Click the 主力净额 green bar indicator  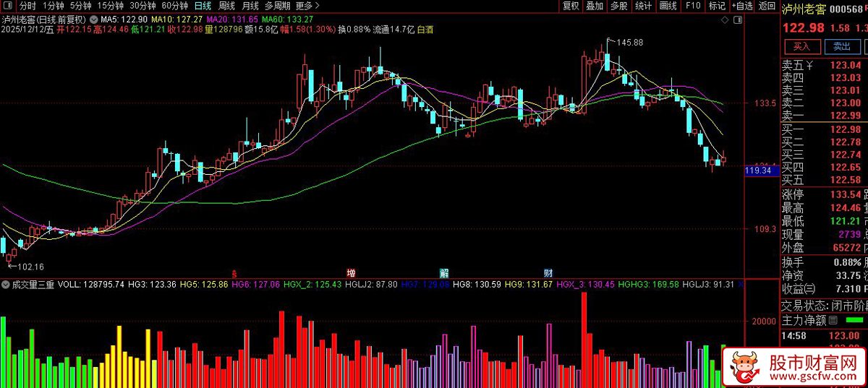tap(855, 319)
